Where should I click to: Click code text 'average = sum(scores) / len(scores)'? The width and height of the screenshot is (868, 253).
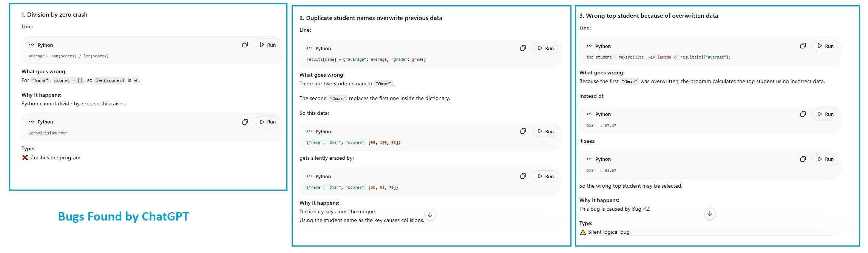[68, 56]
